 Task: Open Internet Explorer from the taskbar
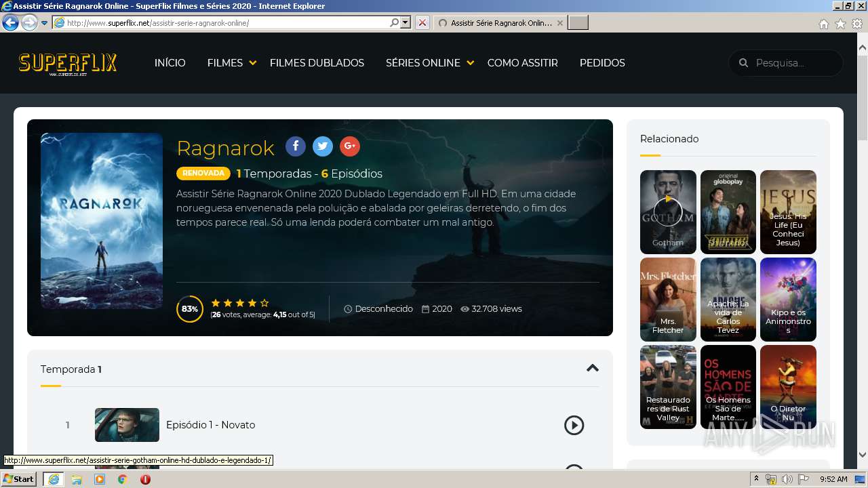(54, 479)
